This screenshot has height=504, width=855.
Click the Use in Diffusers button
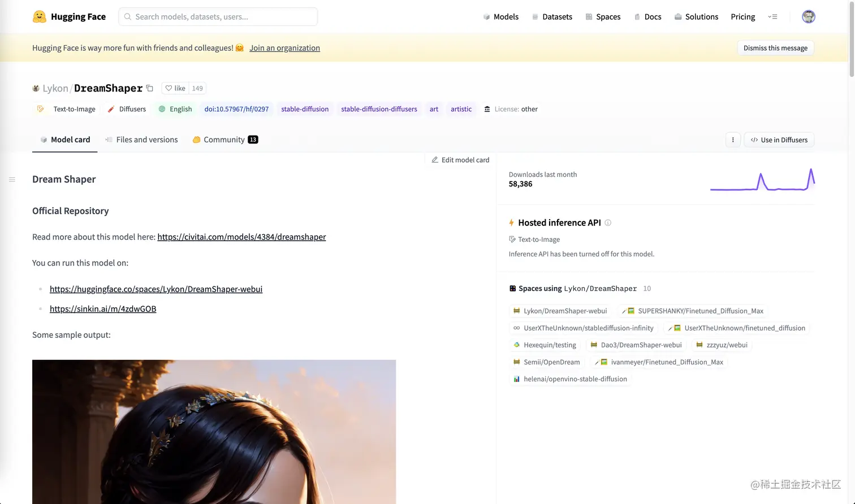[779, 140]
